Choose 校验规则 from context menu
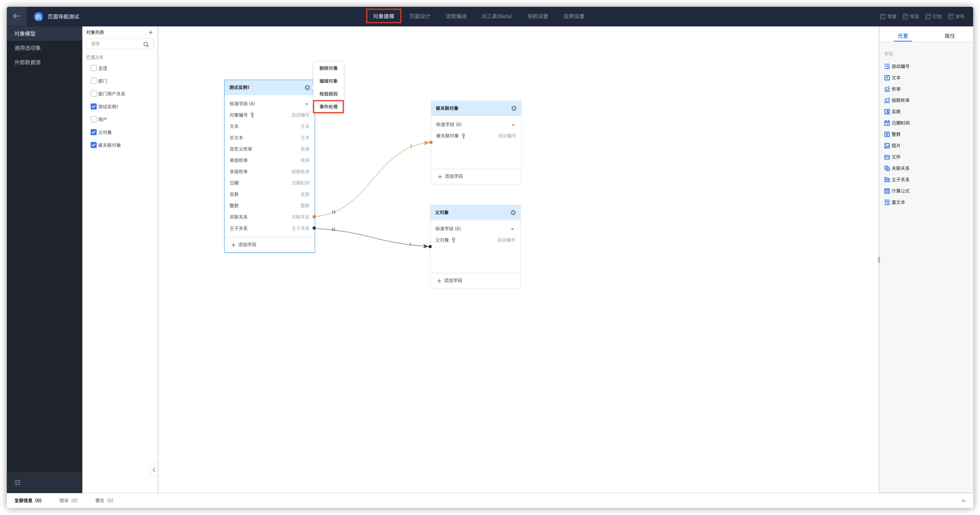The image size is (980, 515). click(328, 94)
